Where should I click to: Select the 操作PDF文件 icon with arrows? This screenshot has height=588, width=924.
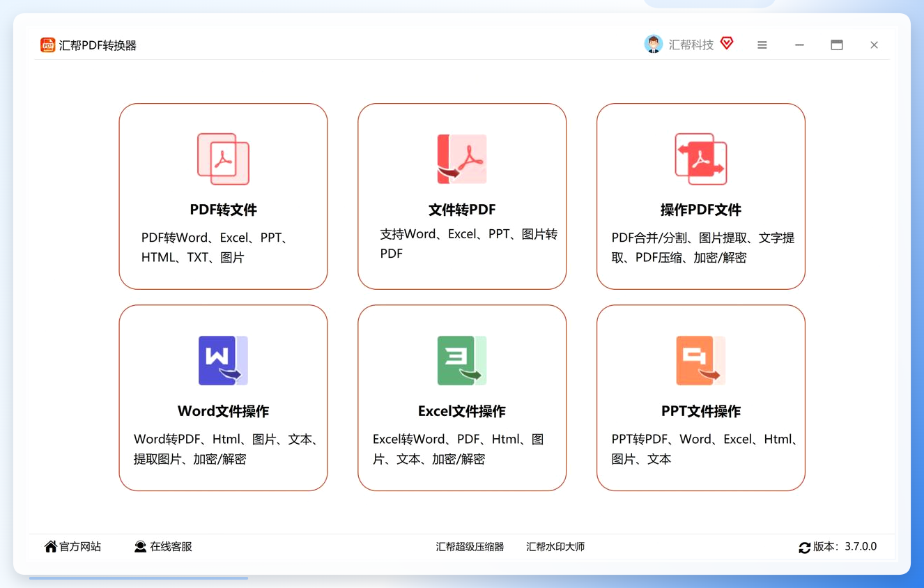tap(701, 159)
